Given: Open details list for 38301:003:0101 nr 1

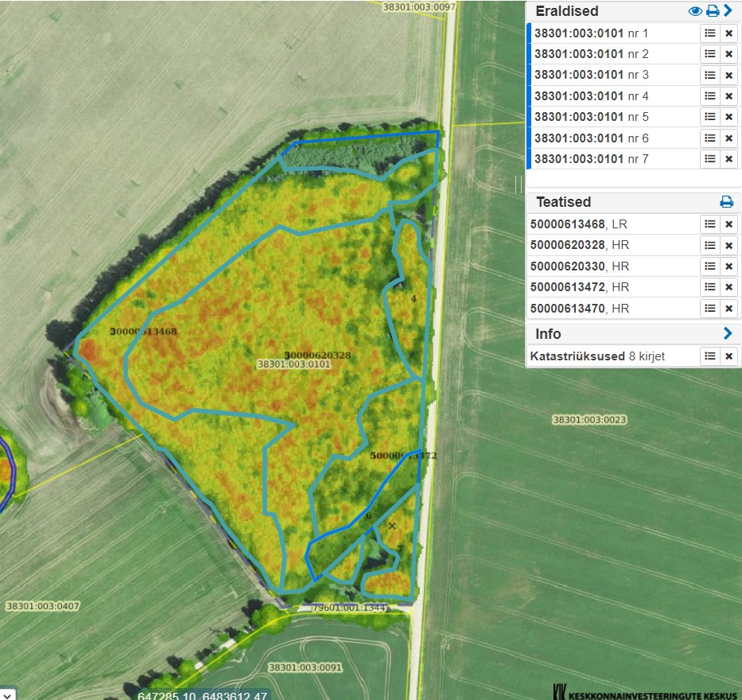Looking at the screenshot, I should (709, 33).
